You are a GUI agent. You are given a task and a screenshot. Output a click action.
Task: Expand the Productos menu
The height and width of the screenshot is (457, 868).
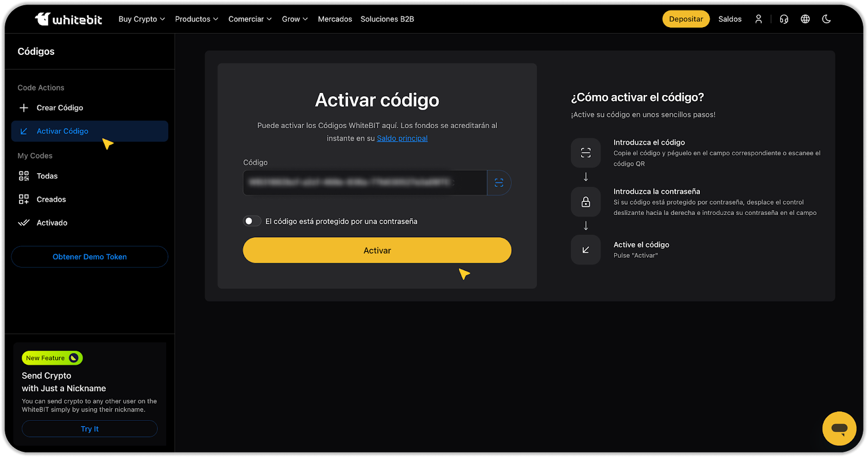(196, 19)
